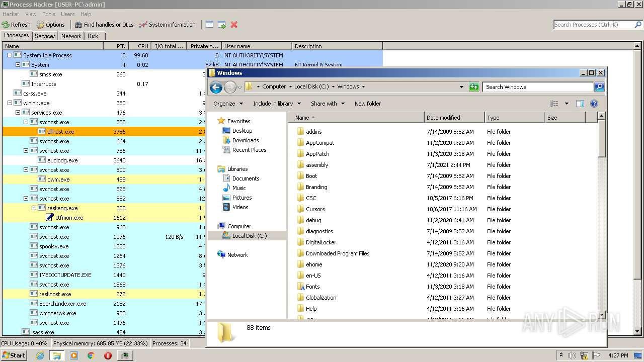This screenshot has width=644, height=362.
Task: Show hidden tray icons arrow
Action: point(561,355)
